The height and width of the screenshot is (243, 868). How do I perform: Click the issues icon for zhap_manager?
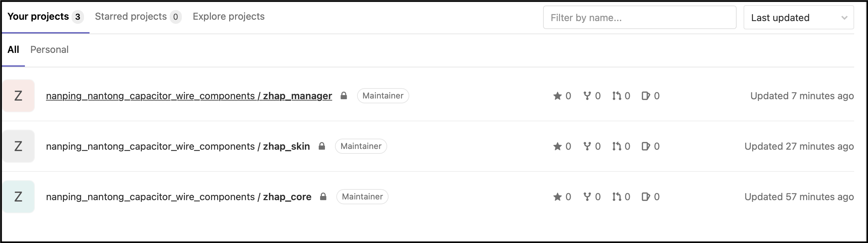pos(645,96)
